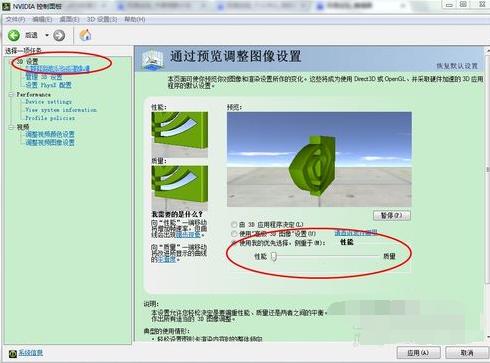
Task: Click the 恢复默认设置 link
Action: click(457, 66)
